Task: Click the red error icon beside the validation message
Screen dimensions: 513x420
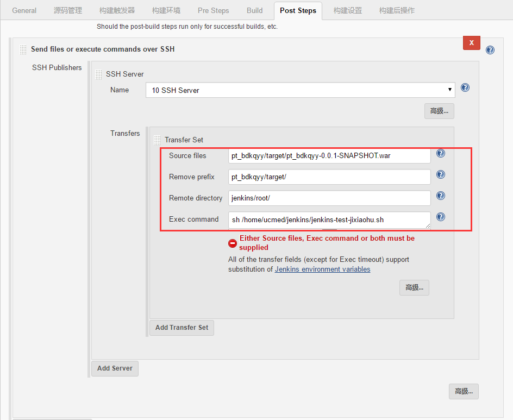Action: pos(232,243)
